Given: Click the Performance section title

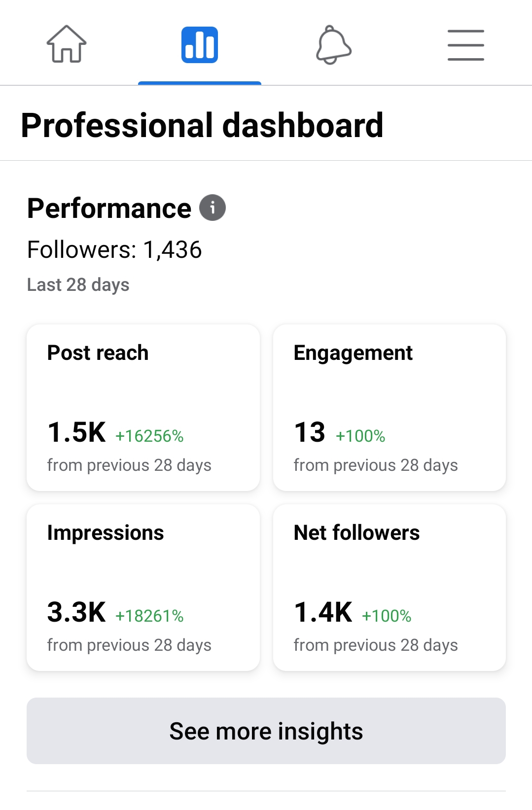Looking at the screenshot, I should click(109, 208).
